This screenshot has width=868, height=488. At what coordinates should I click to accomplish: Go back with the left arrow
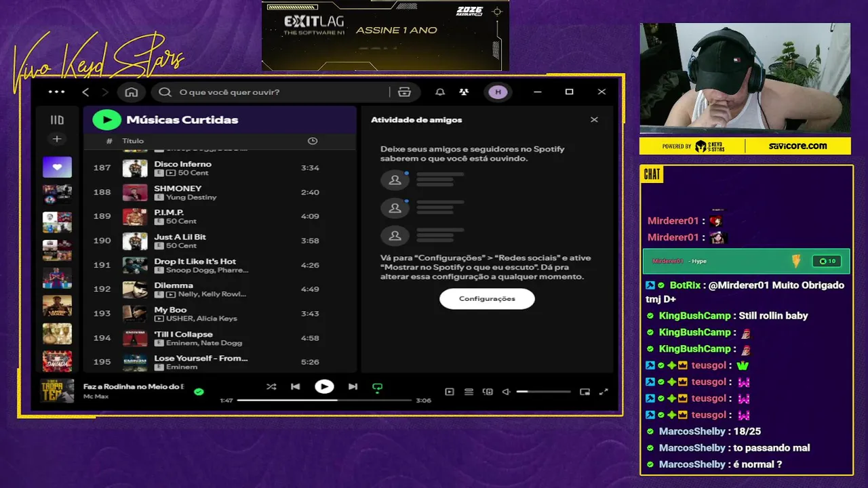coord(85,92)
